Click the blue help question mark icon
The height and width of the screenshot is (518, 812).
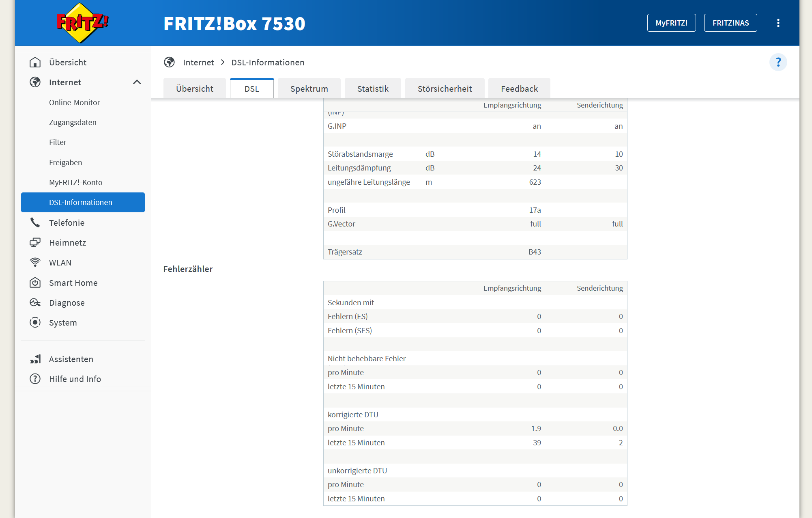[778, 63]
